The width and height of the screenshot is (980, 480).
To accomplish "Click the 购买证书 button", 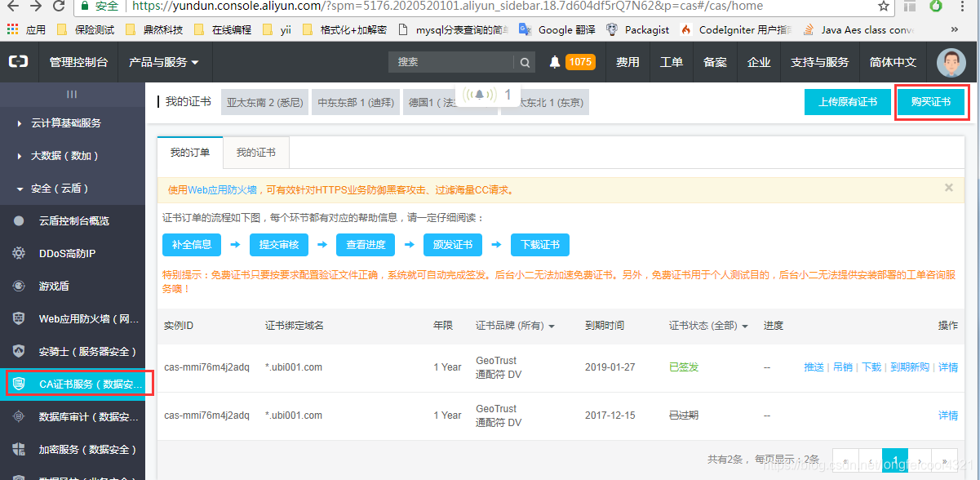I will point(931,102).
